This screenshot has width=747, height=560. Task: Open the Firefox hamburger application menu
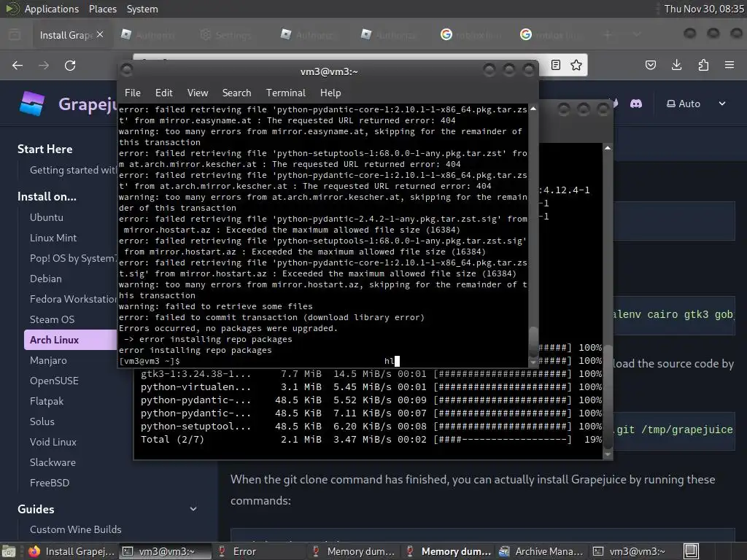[729, 65]
